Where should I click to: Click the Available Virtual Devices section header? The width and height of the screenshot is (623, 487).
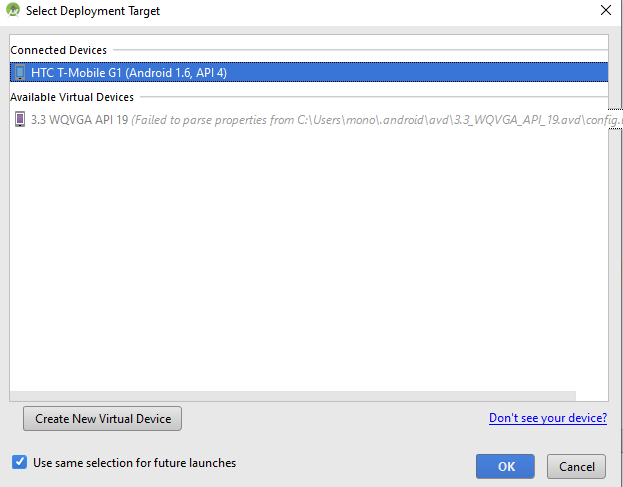[72, 97]
